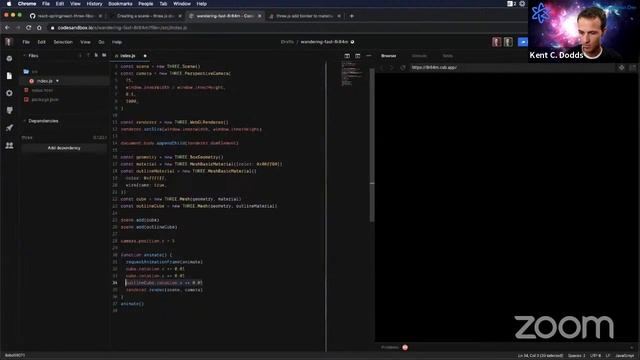Reload the Chrome page
640x360 pixels.
tap(29, 28)
